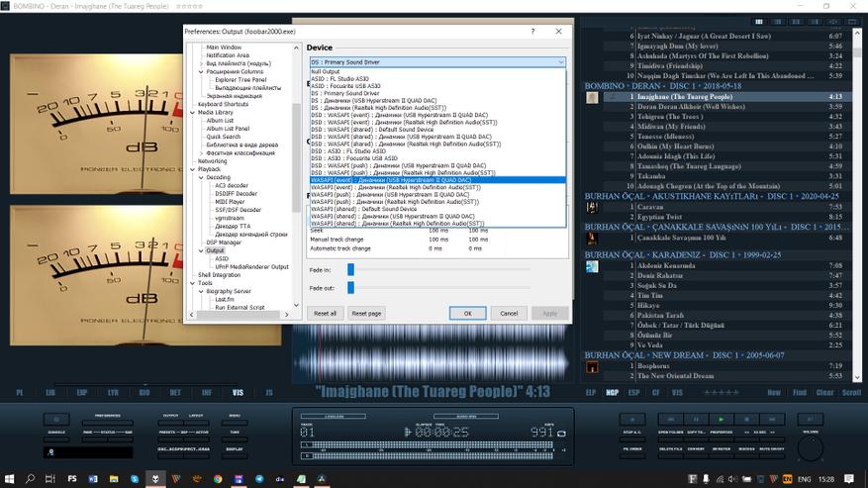The image size is (868, 488).
Task: Click the New Dream album cover thumbnail
Action: coord(592,366)
